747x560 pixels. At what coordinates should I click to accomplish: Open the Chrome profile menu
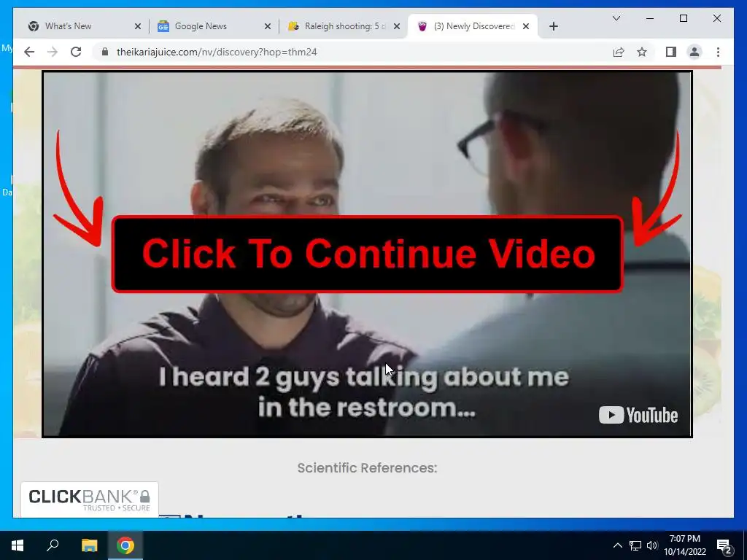coord(694,52)
